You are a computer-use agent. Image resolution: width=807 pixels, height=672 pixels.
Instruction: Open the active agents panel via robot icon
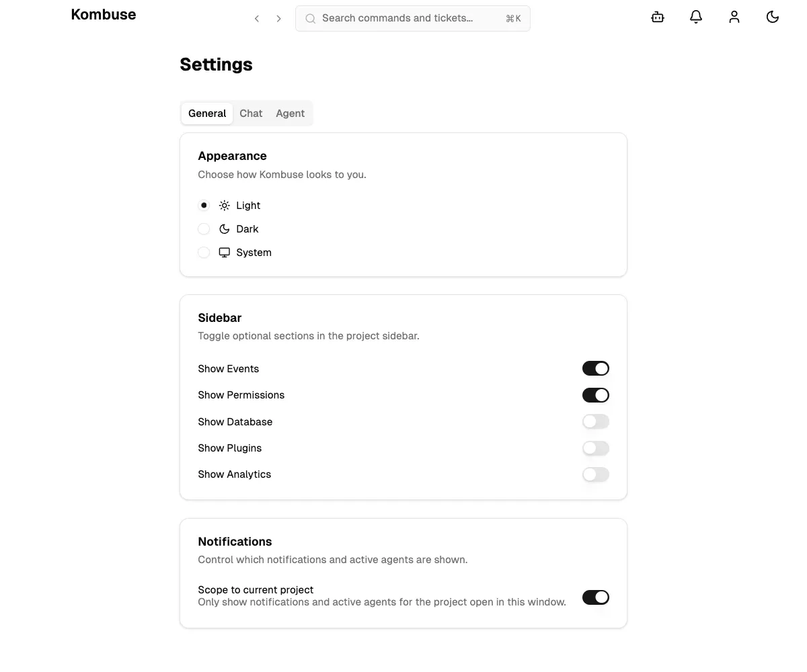pos(657,17)
